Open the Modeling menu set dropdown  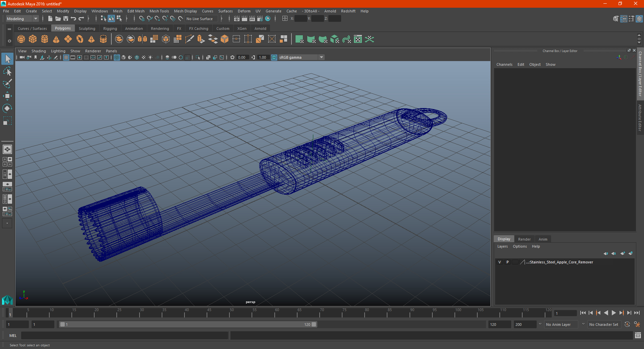(x=22, y=19)
